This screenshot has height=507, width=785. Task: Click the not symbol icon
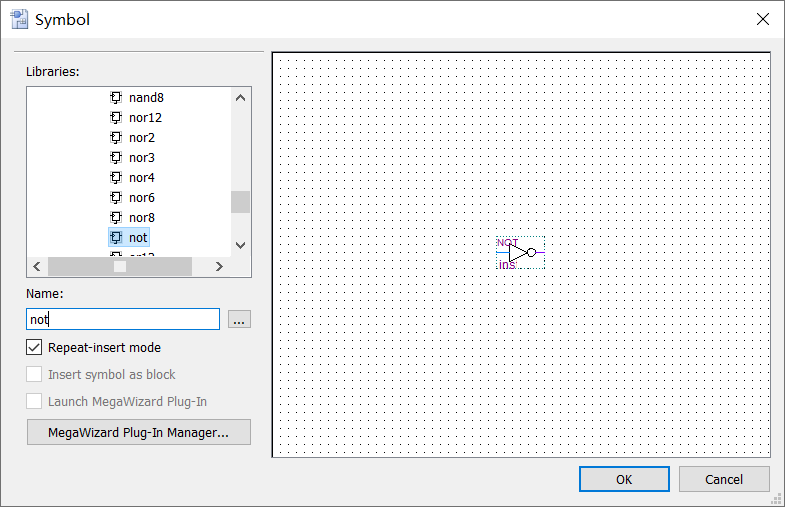tap(116, 238)
